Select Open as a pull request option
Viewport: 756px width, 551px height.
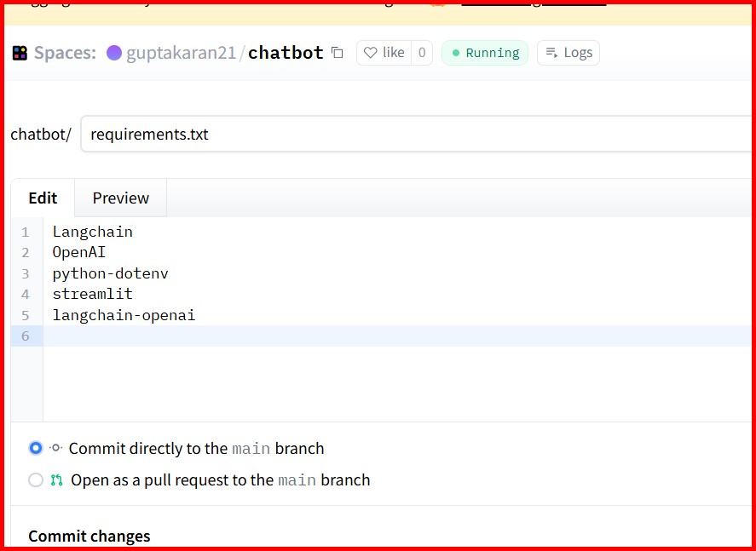(x=36, y=479)
